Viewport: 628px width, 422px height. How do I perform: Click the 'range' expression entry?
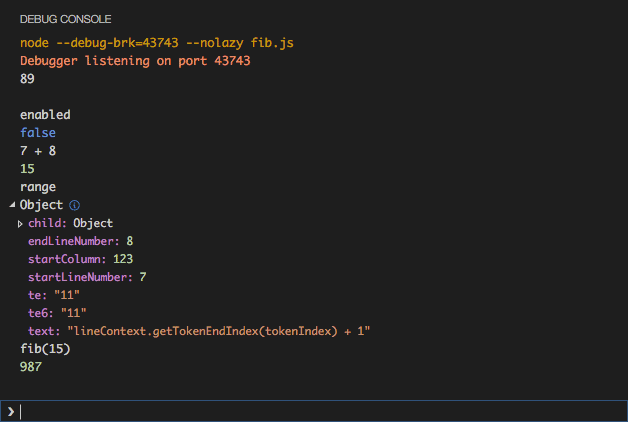tap(38, 187)
